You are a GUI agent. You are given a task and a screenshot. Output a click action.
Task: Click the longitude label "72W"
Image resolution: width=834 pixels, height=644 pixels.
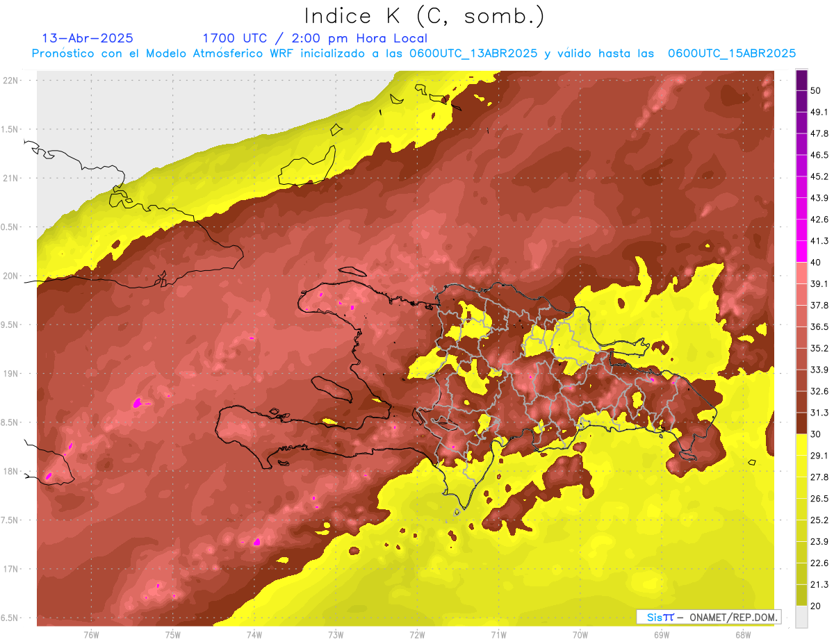pyautogui.click(x=417, y=635)
